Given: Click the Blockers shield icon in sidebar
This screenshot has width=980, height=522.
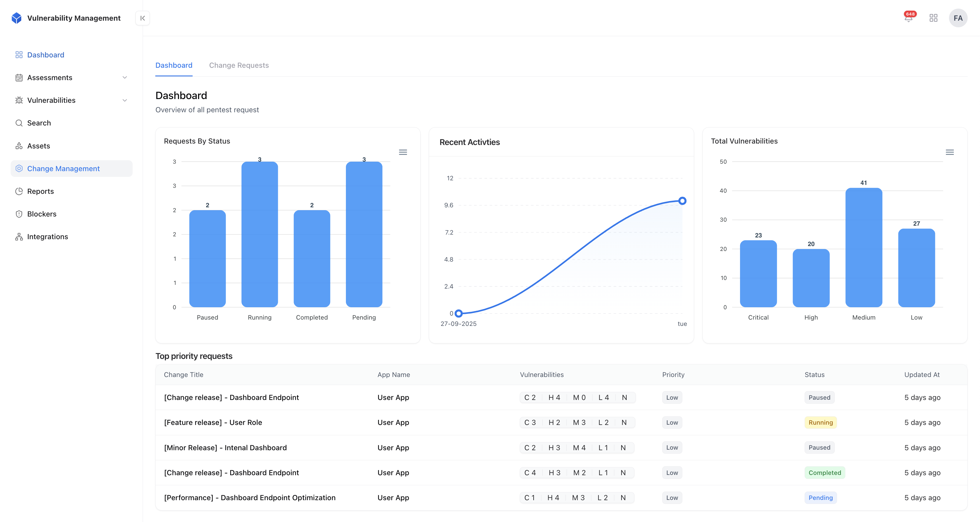Looking at the screenshot, I should 19,214.
